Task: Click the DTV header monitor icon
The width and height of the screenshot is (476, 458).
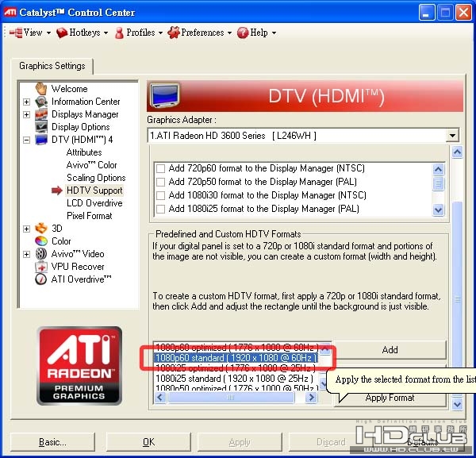Action: pos(165,95)
